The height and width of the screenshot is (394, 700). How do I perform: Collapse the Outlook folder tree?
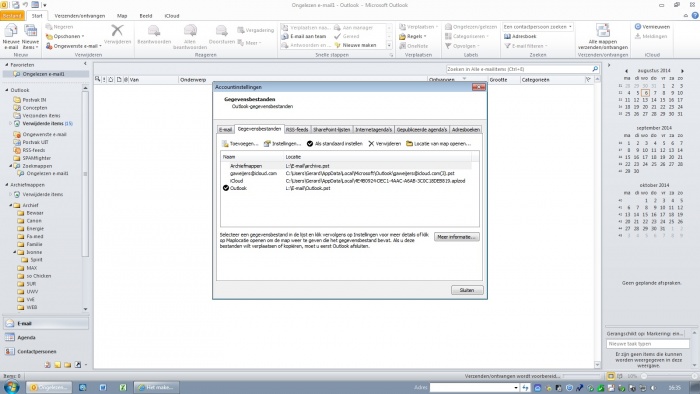6,90
